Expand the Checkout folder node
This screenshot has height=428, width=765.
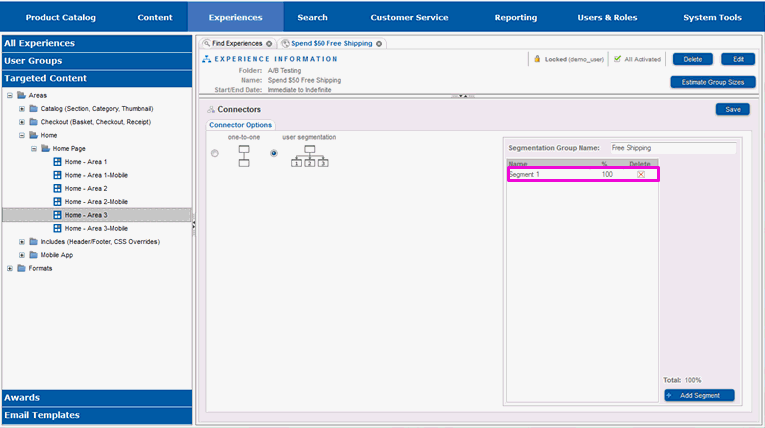tap(22, 122)
